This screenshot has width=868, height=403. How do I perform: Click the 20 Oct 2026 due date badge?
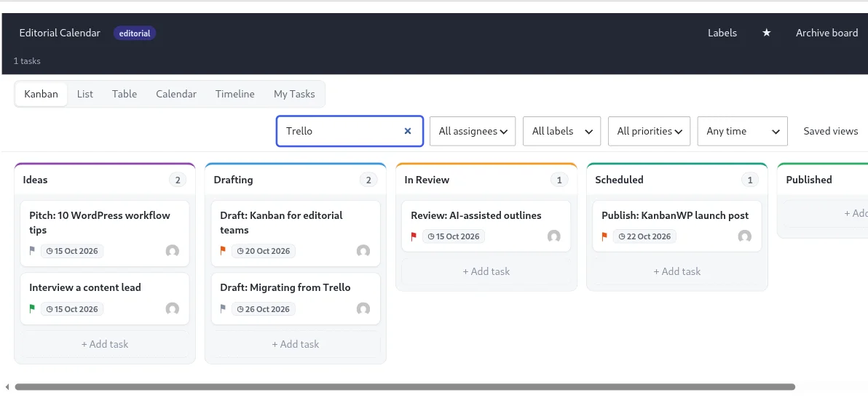264,251
